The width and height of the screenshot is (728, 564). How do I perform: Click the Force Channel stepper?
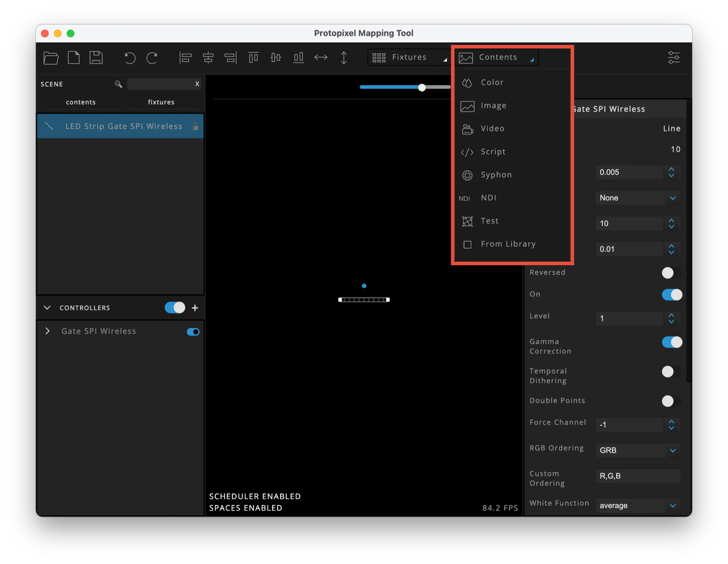point(671,425)
